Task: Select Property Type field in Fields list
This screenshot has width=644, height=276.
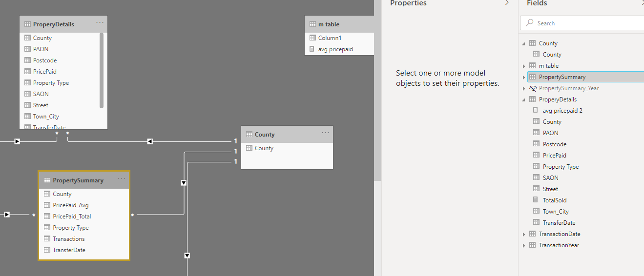Action: click(x=561, y=167)
